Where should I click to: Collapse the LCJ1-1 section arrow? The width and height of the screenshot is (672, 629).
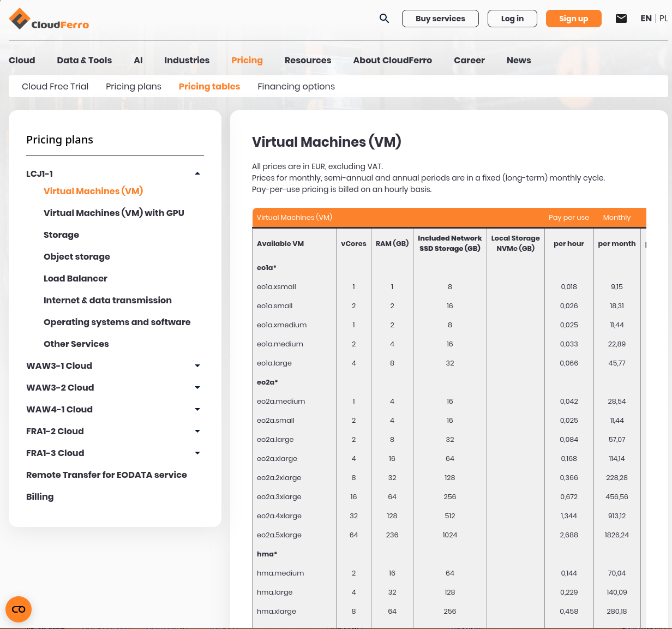197,173
